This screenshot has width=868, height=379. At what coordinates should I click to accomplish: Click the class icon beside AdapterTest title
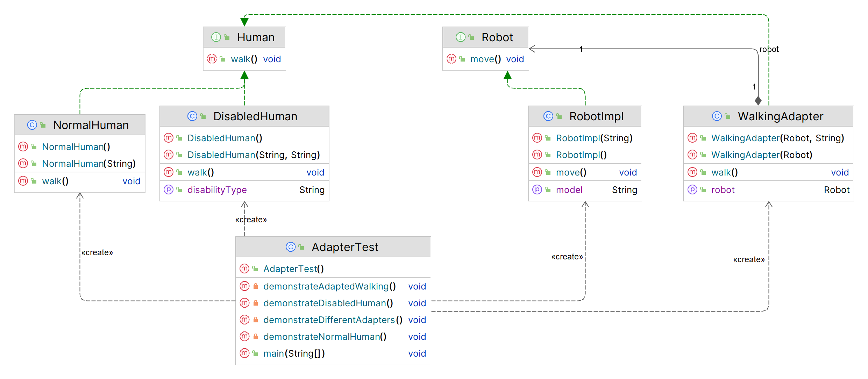point(291,247)
